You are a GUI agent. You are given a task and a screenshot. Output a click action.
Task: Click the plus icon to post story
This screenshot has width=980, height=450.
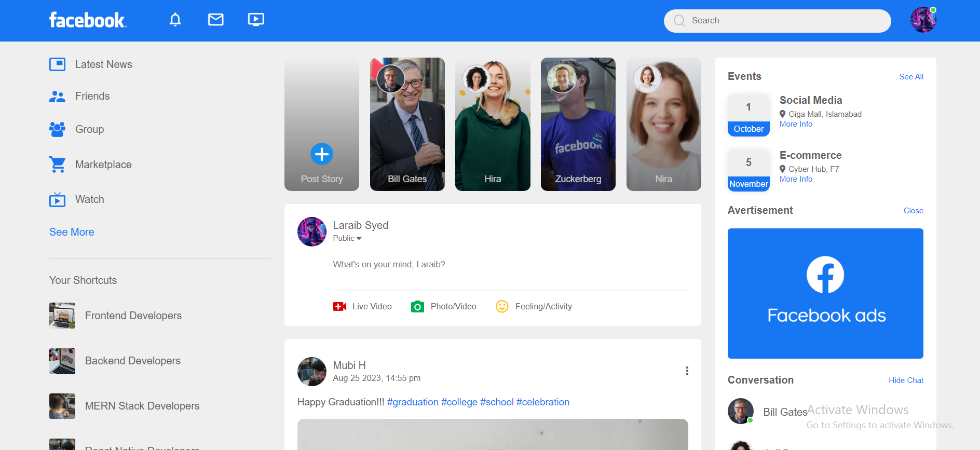[322, 154]
